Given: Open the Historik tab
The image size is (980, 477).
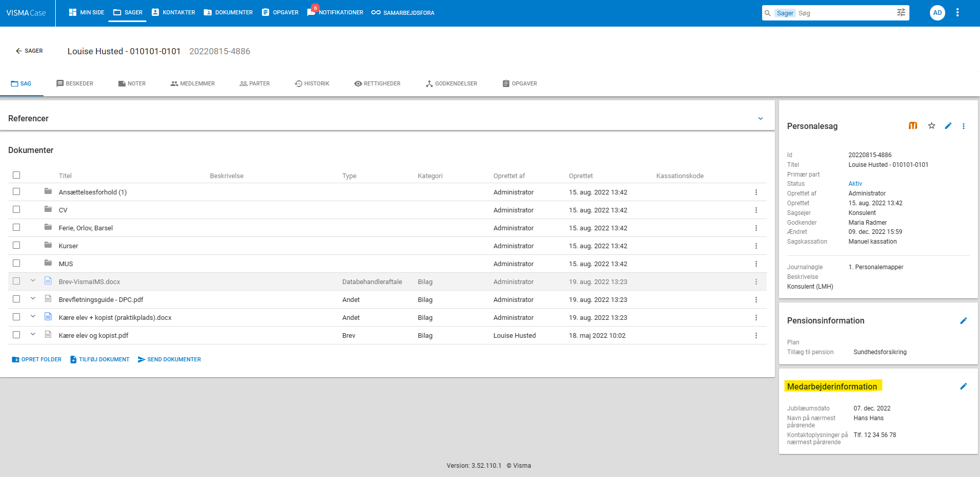Looking at the screenshot, I should (312, 83).
